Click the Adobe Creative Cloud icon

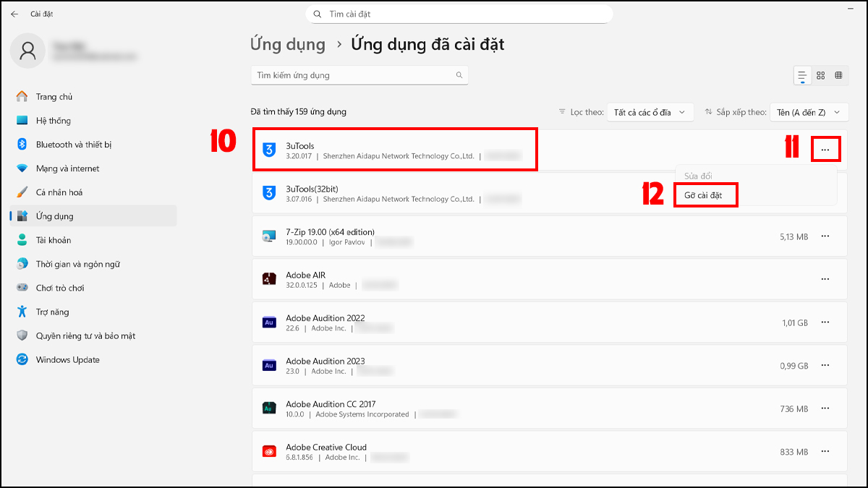269,452
